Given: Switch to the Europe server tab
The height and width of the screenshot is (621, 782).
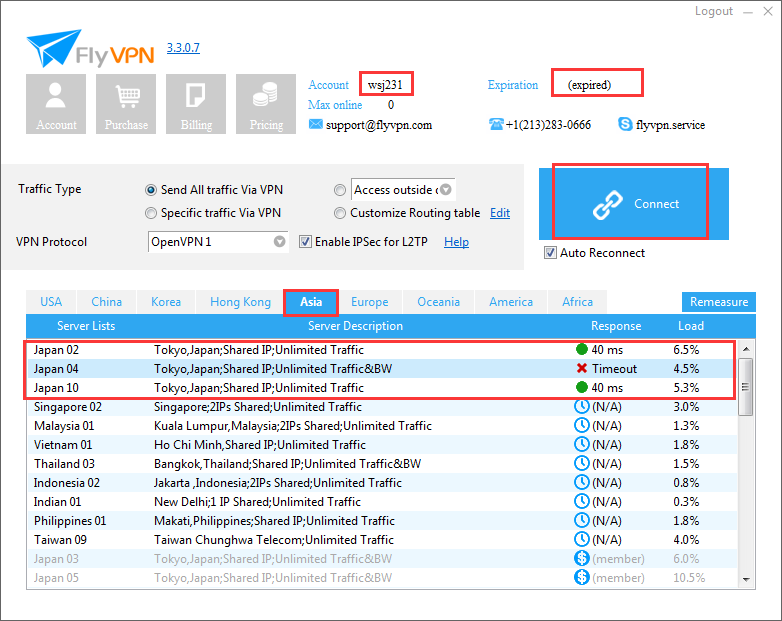Looking at the screenshot, I should tap(370, 302).
